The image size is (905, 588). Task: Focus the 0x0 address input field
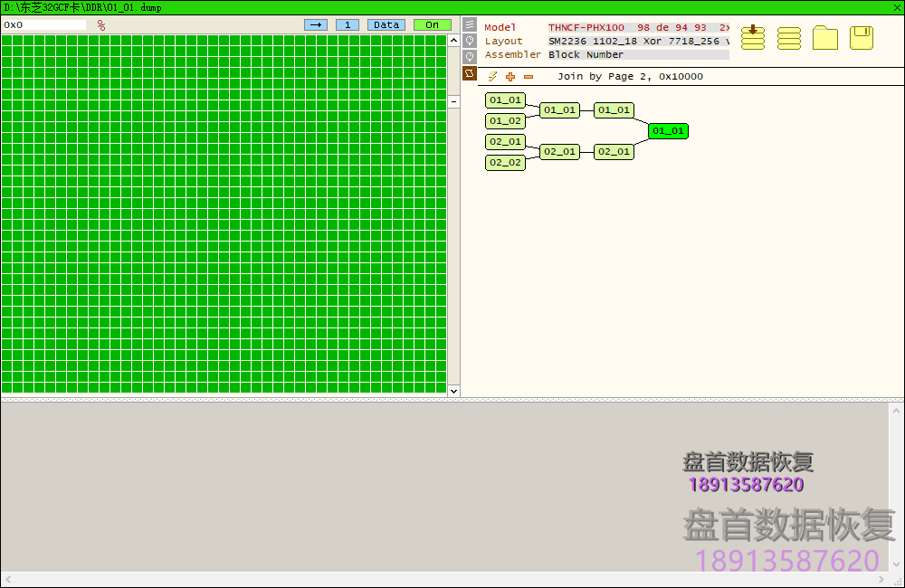tap(44, 24)
